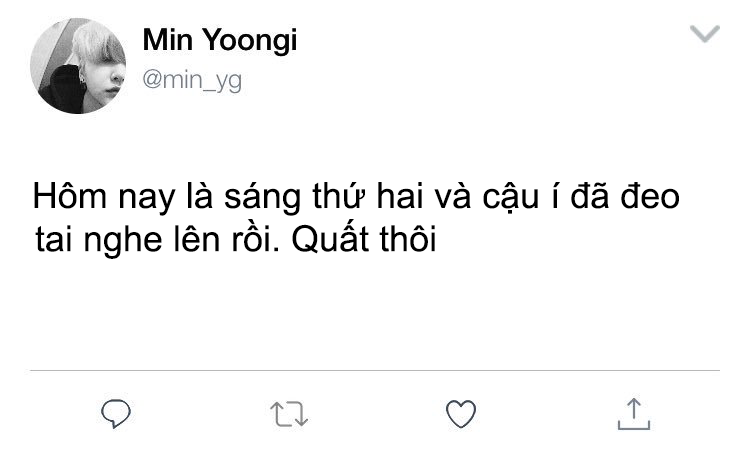View the black-and-white avatar photo
The image size is (750, 449).
click(78, 66)
